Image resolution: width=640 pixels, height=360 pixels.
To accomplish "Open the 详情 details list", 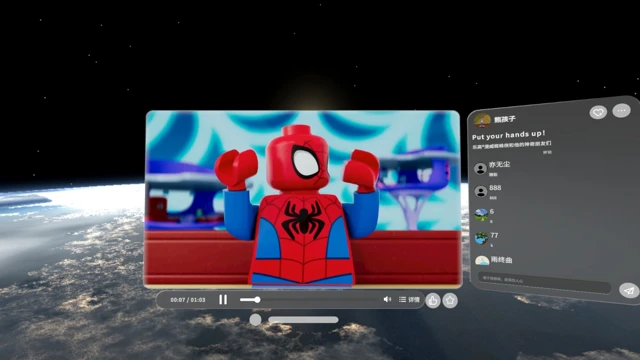I will pos(409,300).
